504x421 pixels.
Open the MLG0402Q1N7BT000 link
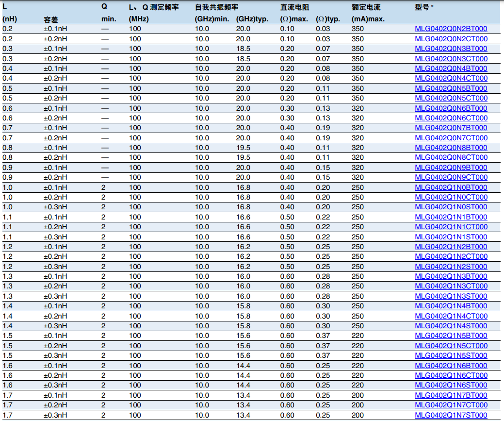tap(451, 395)
